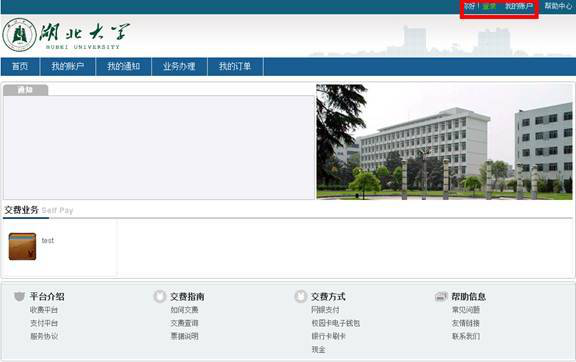
Task: Open 帮助中心 in the top bar
Action: tap(558, 6)
